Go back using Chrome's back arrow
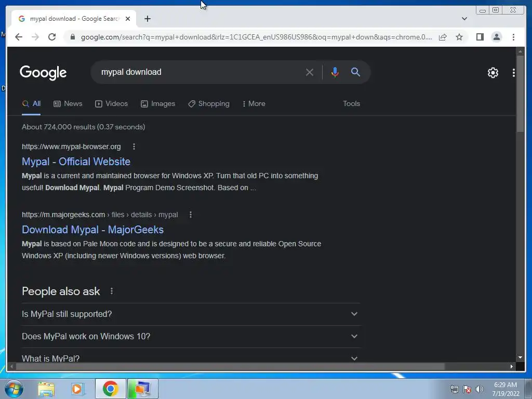The height and width of the screenshot is (399, 532). pyautogui.click(x=19, y=37)
